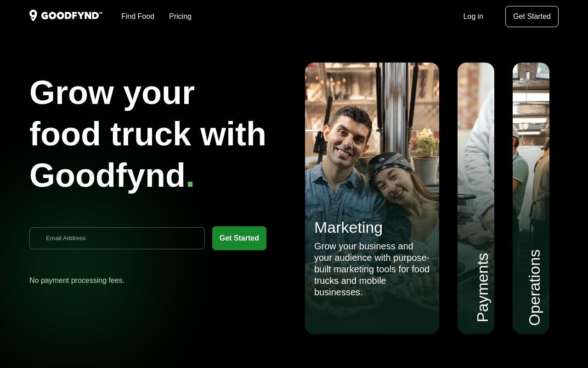Click the Marketing card description paragraph
The image size is (588, 368).
point(372,269)
